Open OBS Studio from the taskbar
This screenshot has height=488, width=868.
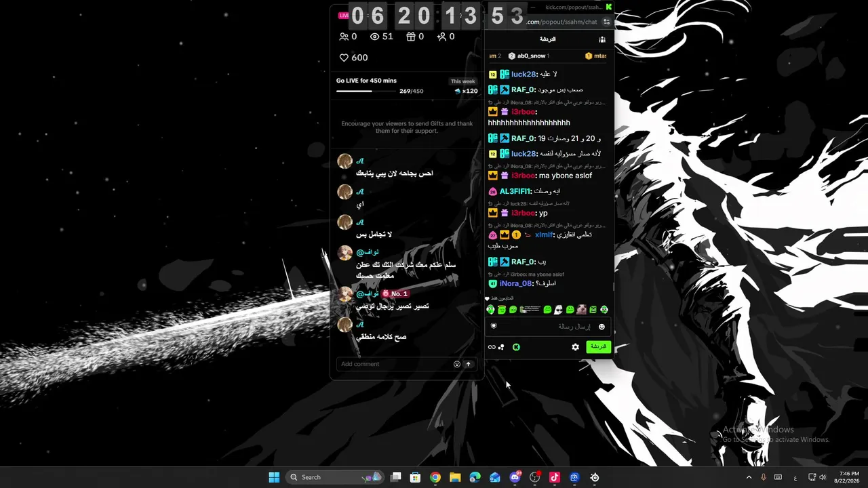(x=535, y=477)
